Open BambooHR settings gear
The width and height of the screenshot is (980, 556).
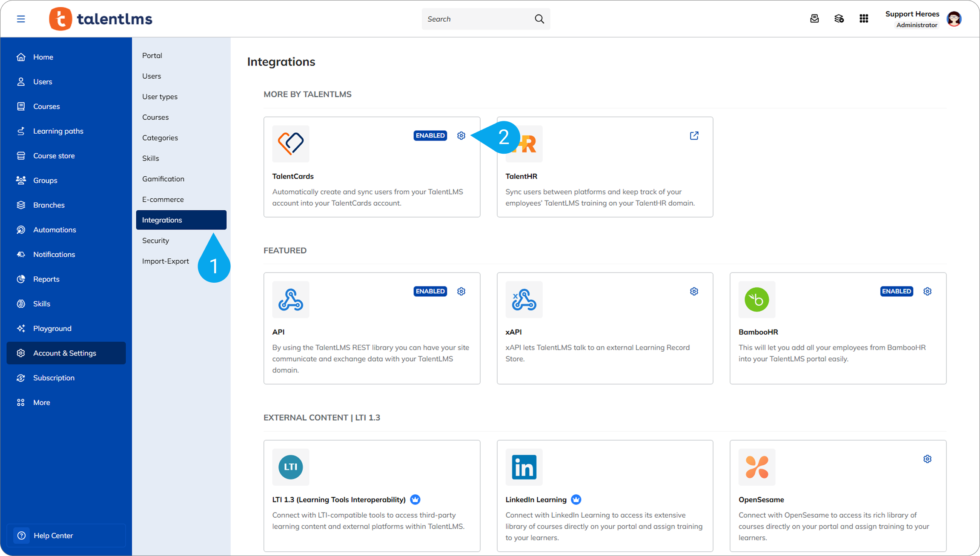tap(927, 291)
